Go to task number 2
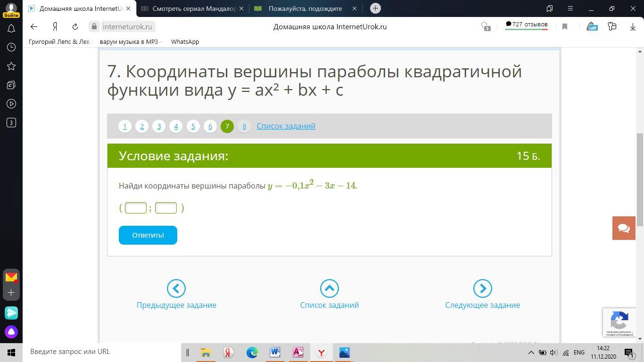This screenshot has height=362, width=644. pyautogui.click(x=142, y=126)
